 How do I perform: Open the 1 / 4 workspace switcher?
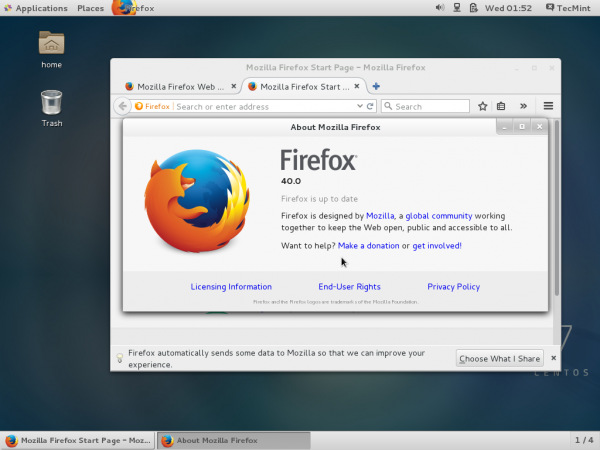584,440
